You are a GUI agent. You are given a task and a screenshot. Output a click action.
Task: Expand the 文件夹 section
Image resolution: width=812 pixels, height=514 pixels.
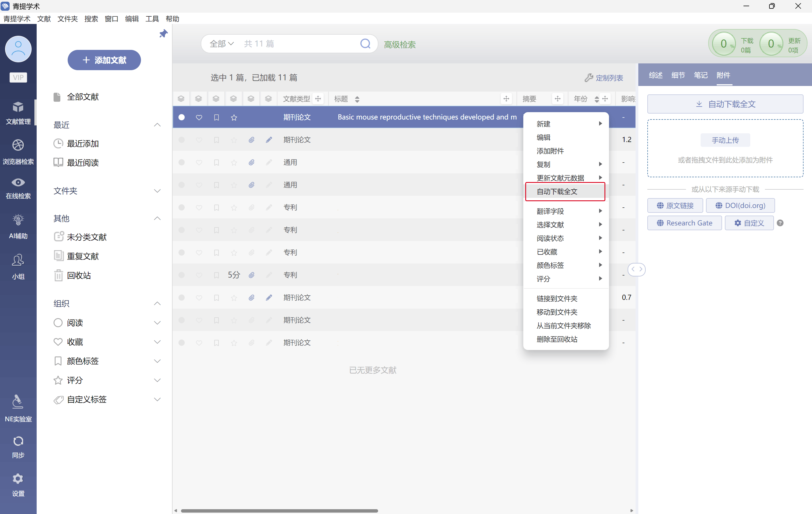(157, 191)
